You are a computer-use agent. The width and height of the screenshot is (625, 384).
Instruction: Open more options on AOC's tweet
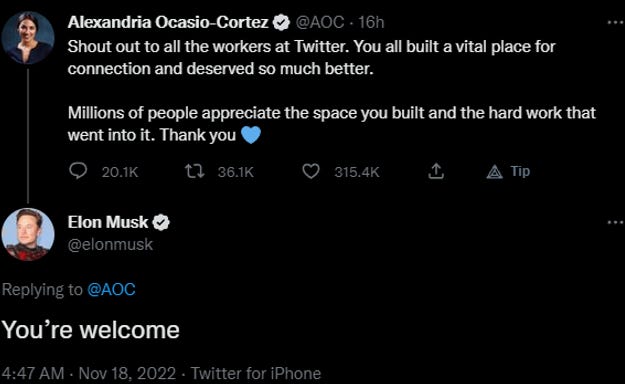[x=616, y=23]
